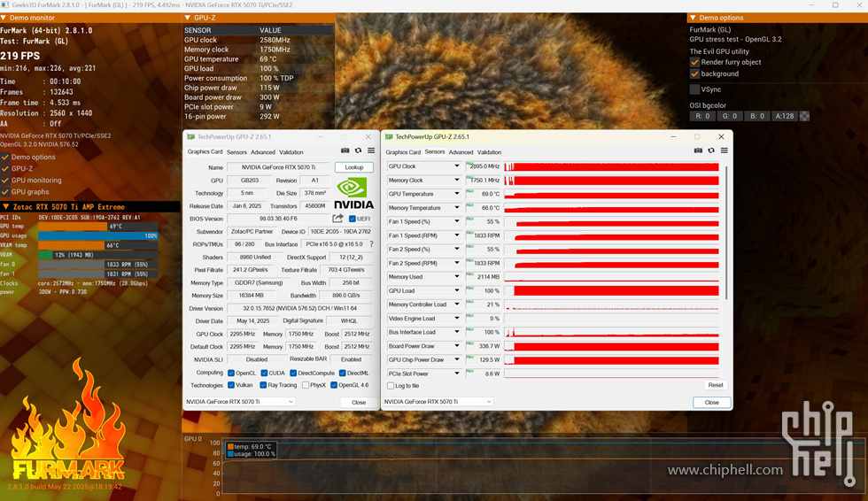
Task: Click the GPU Load red sensor graph
Action: pos(612,291)
